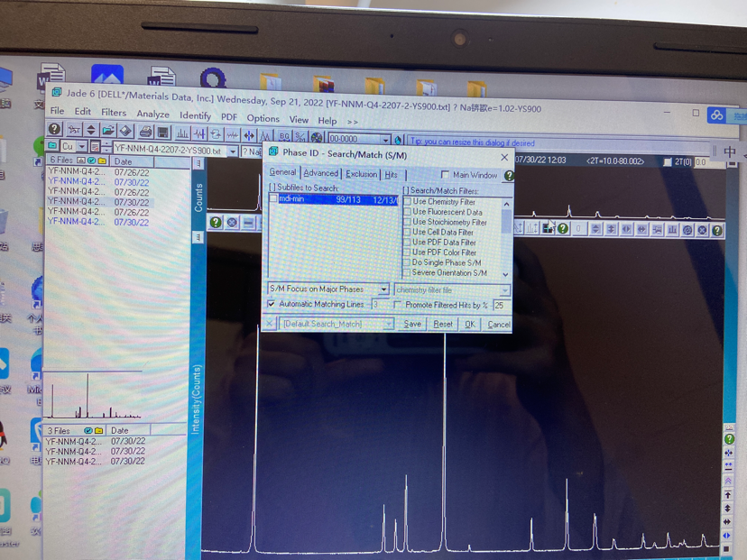
Task: Click the green check icon in 6 Files header
Action: coord(91,161)
